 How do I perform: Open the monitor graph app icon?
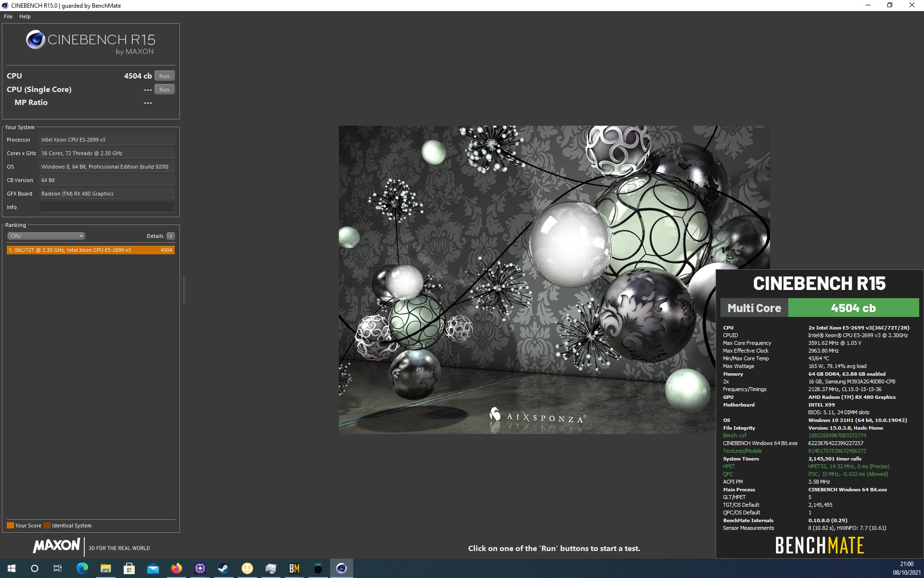point(271,568)
